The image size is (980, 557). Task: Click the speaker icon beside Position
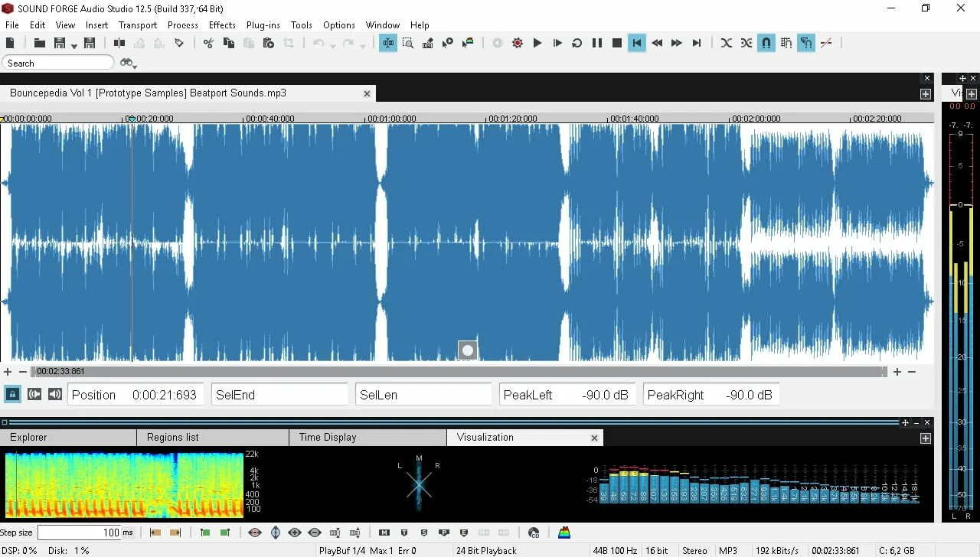click(54, 394)
